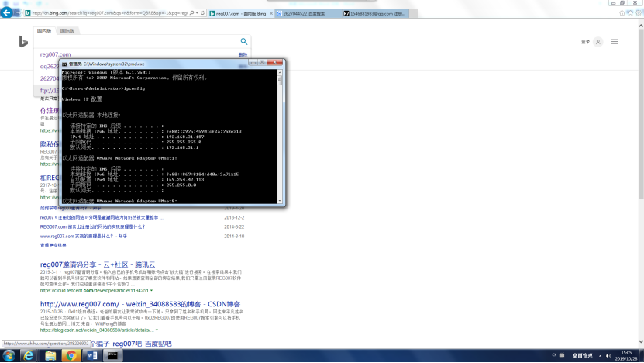
Task: Open the reg007 注册过的网站 Zhihu result
Action: (102, 217)
